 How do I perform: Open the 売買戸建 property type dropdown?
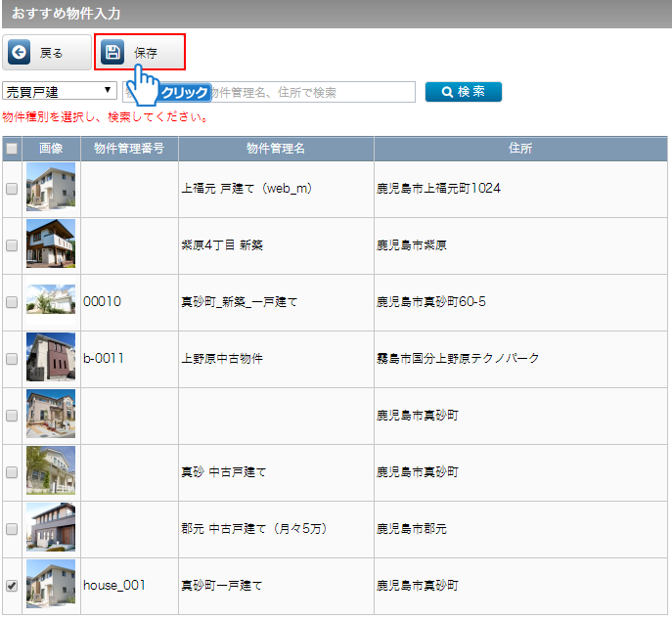[60, 91]
